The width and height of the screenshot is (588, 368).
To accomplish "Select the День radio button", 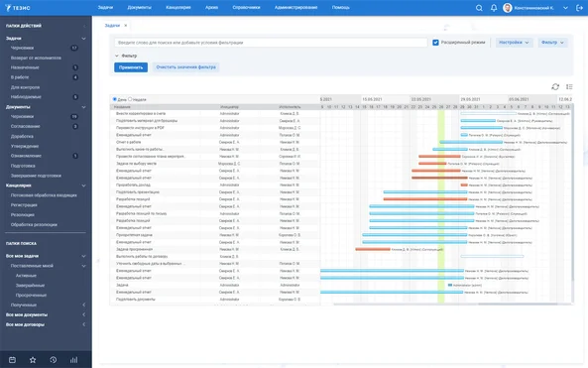I will (x=115, y=99).
